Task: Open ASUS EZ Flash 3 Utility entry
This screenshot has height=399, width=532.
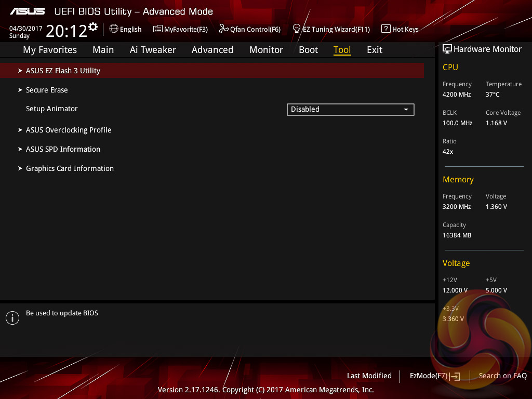Action: click(212, 71)
